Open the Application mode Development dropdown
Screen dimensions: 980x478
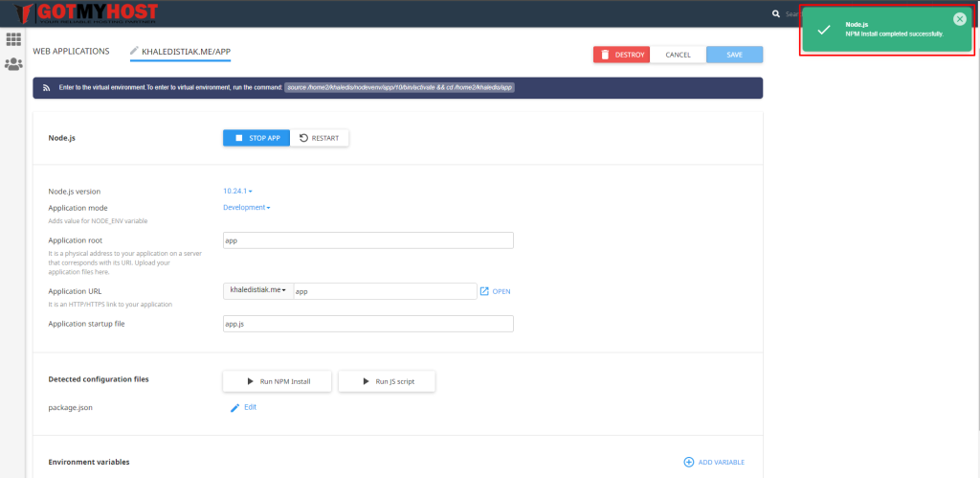pyautogui.click(x=247, y=207)
